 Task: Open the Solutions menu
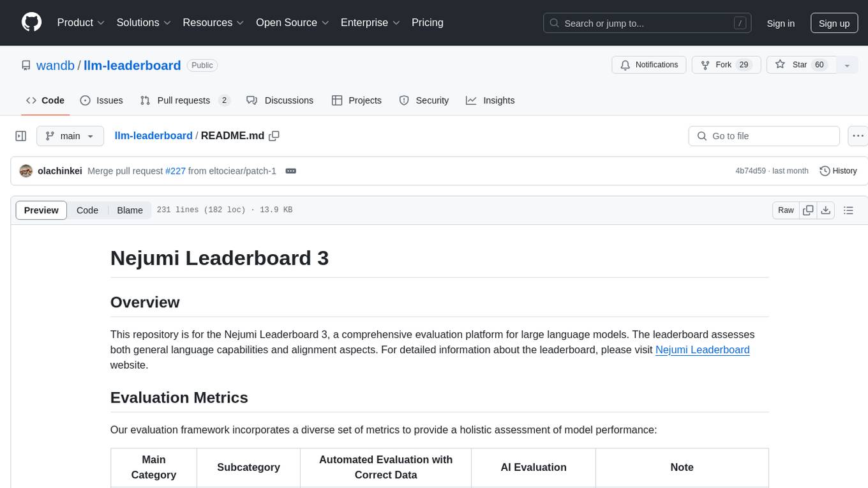click(x=144, y=22)
